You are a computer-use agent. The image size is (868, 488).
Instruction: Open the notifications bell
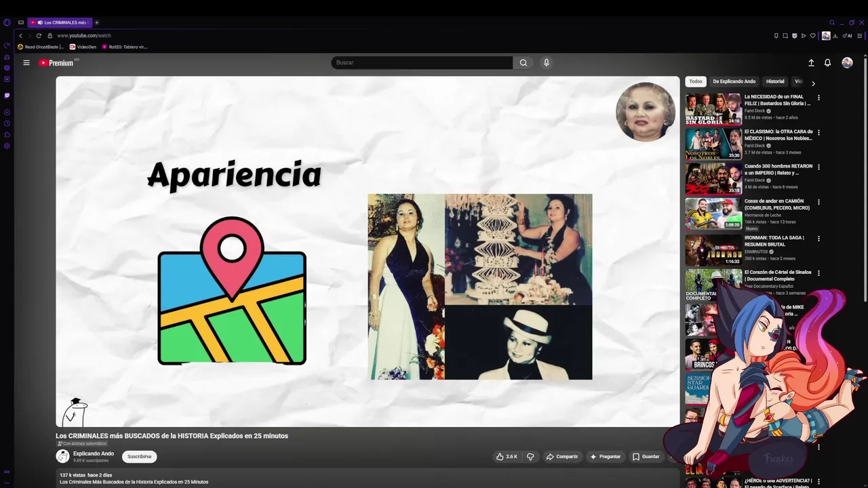(827, 62)
